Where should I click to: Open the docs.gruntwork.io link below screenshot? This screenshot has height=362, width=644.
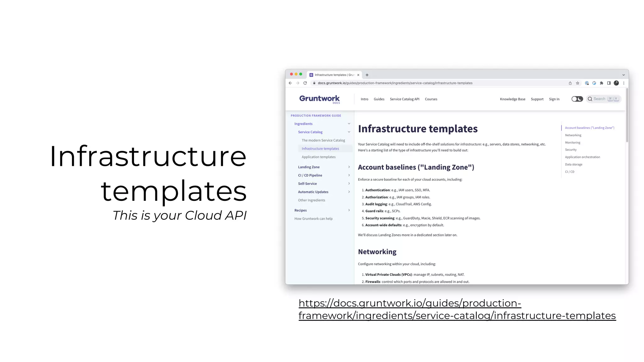pos(457,309)
